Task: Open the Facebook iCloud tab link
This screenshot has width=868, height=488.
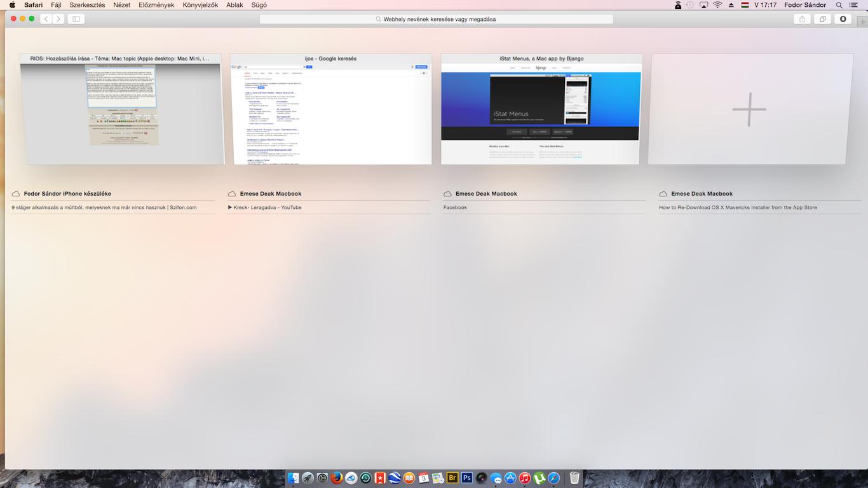Action: (x=455, y=207)
